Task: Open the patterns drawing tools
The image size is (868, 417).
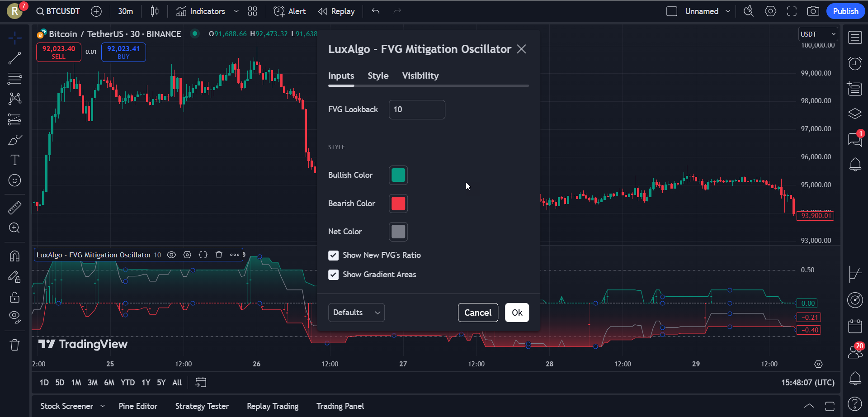Action: point(15,99)
